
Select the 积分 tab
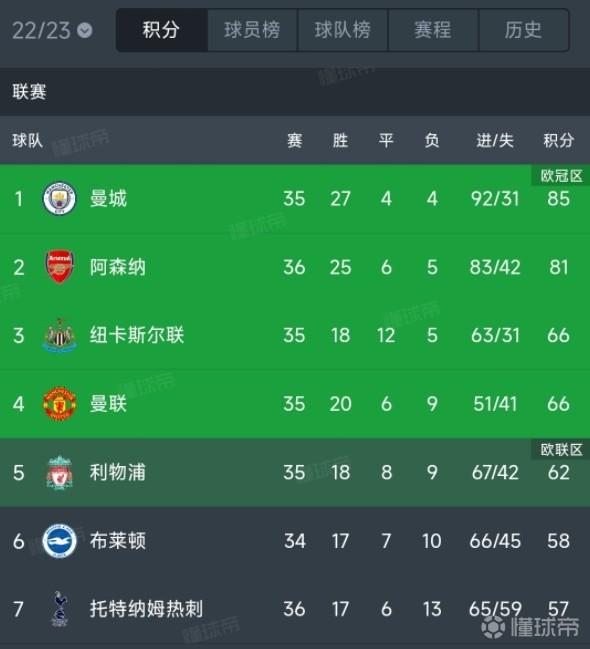pos(161,30)
